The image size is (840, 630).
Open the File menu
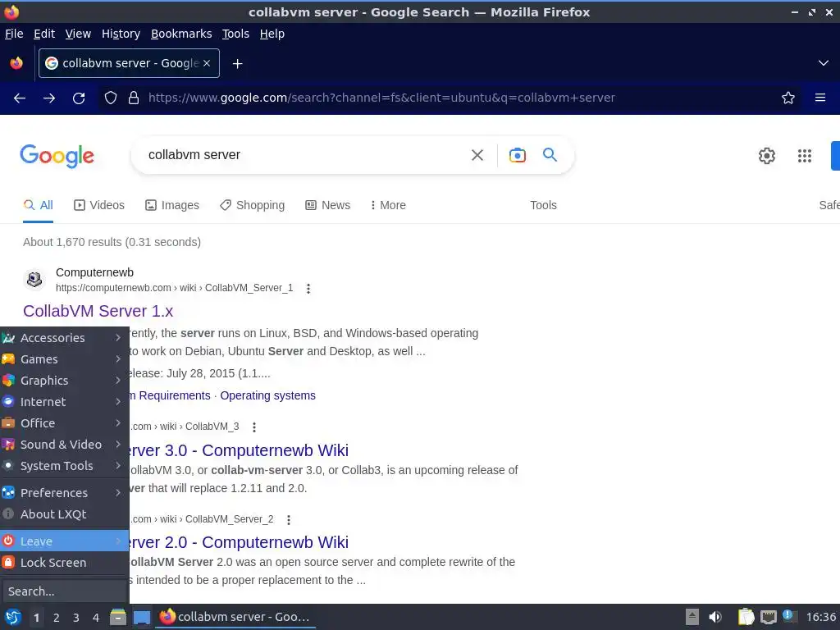14,34
